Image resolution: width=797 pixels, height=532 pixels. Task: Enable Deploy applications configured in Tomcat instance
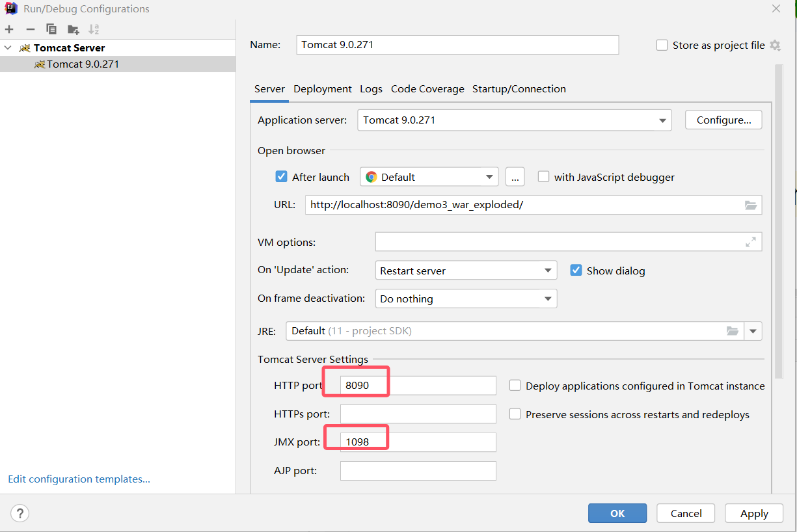click(x=515, y=386)
